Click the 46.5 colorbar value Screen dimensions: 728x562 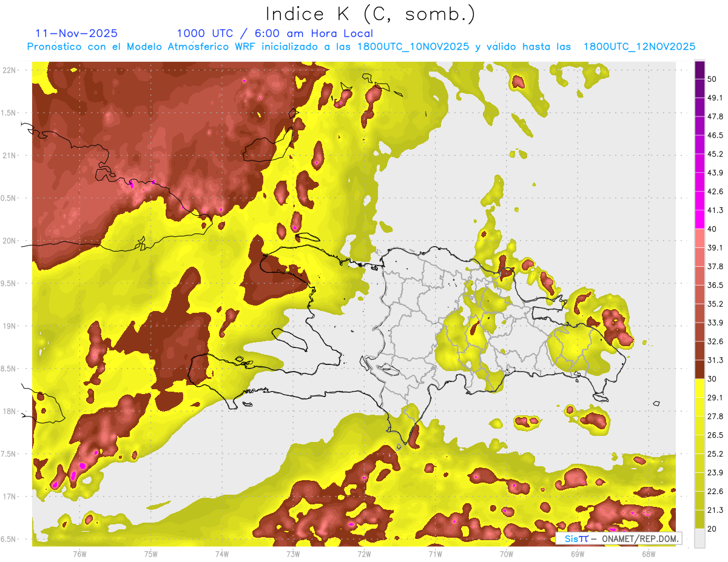715,136
